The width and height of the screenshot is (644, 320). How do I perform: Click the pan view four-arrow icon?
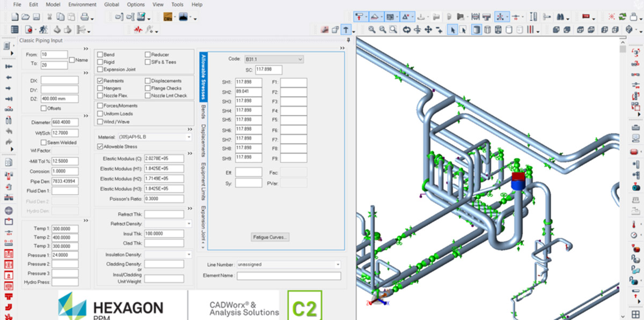pyautogui.click(x=428, y=30)
